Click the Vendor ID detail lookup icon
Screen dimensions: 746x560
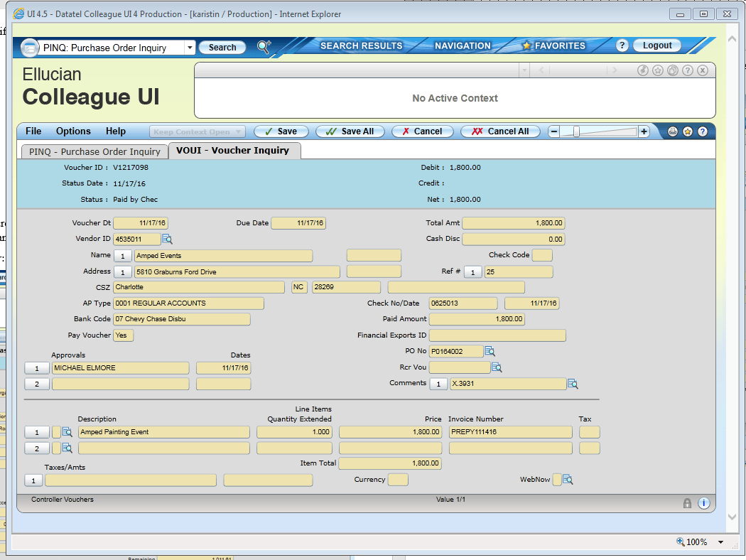point(167,239)
